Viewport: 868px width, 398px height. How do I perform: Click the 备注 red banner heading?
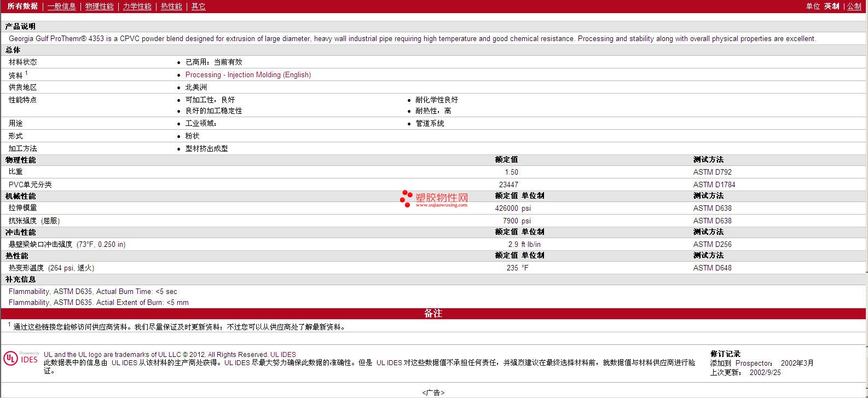(433, 314)
